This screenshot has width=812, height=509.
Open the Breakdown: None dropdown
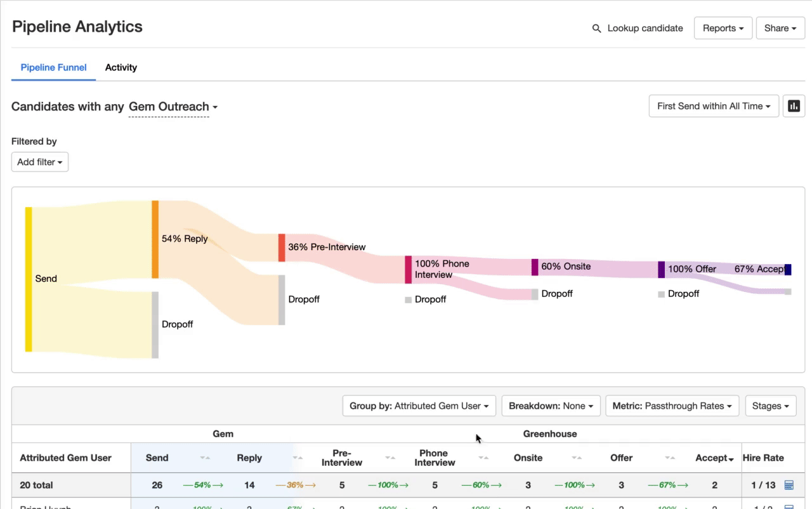click(551, 406)
